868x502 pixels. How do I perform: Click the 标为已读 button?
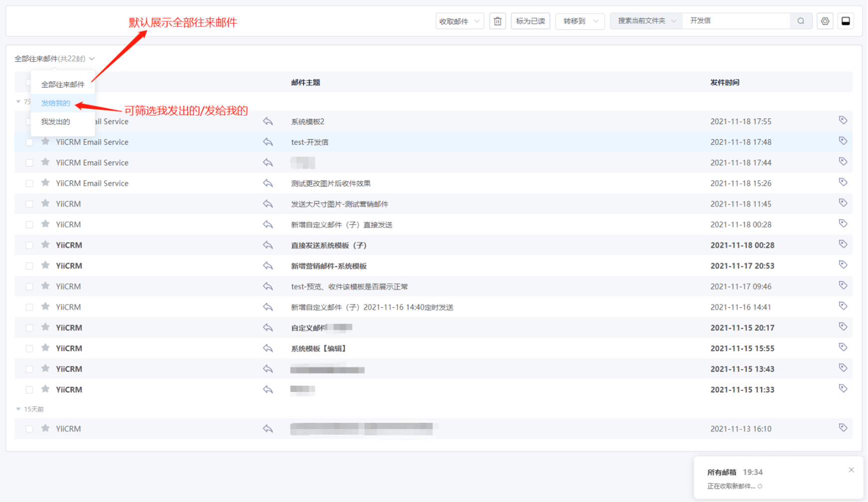point(530,21)
